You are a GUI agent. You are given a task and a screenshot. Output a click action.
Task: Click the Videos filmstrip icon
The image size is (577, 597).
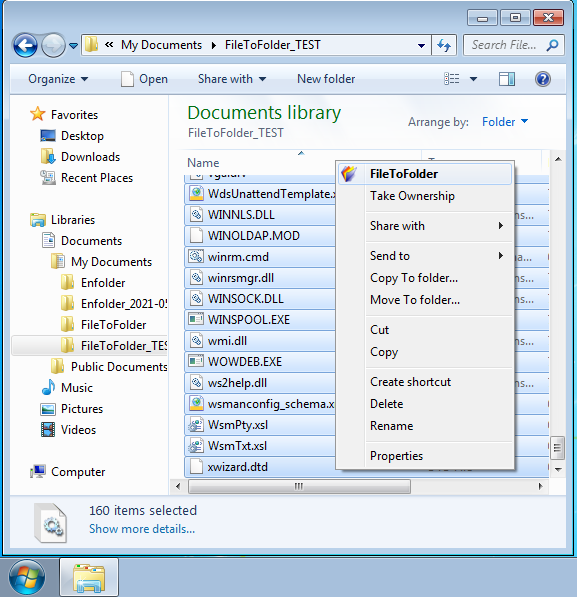click(48, 429)
